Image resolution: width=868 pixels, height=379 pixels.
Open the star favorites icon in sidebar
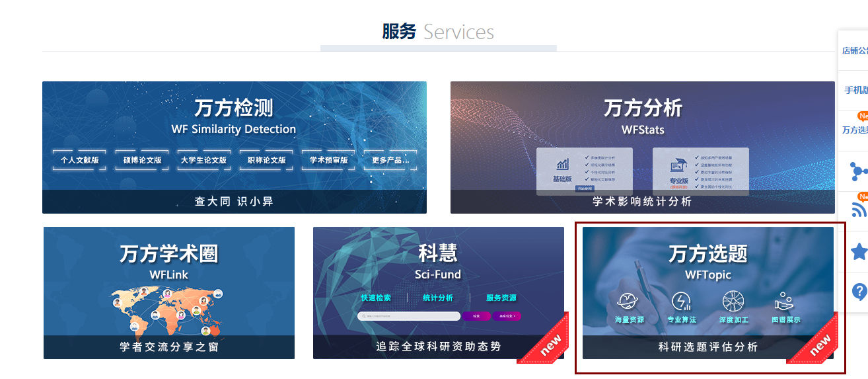(859, 252)
